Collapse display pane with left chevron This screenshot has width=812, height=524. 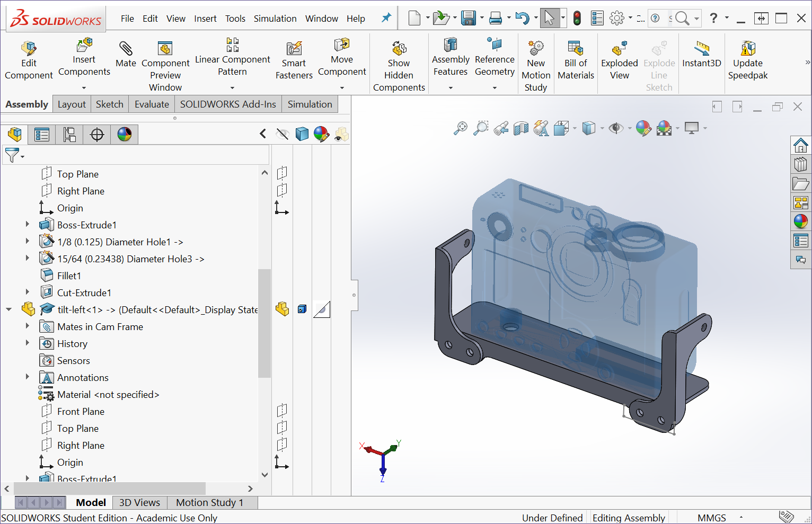click(x=263, y=134)
